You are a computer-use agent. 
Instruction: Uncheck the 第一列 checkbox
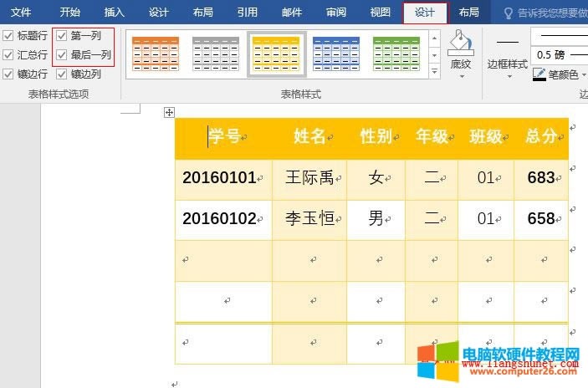[61, 36]
